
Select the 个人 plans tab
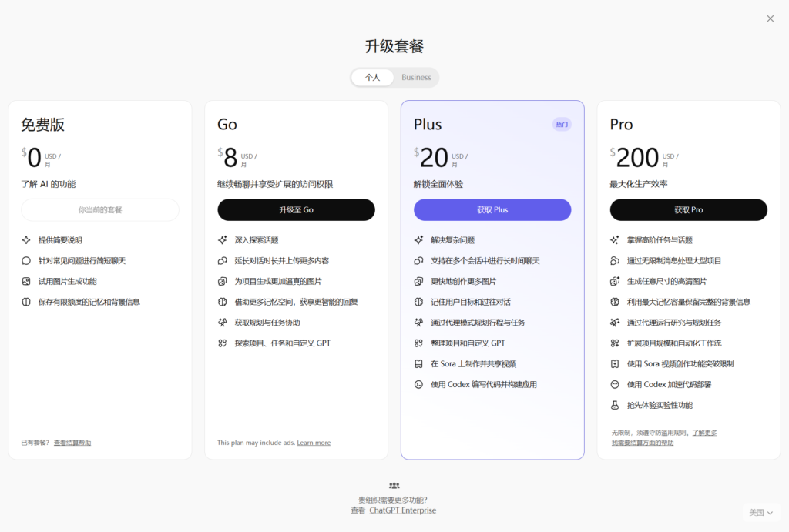tap(373, 78)
